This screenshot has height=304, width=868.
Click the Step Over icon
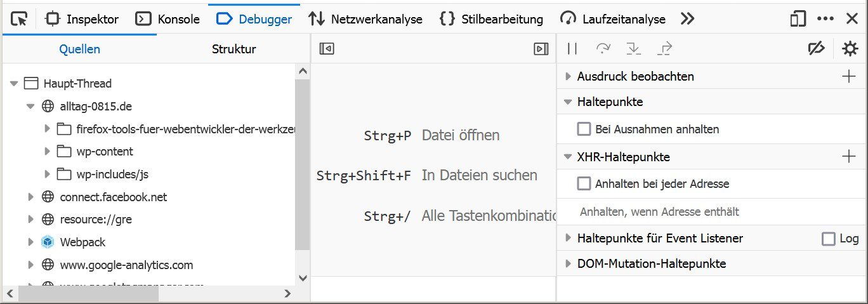pos(603,49)
